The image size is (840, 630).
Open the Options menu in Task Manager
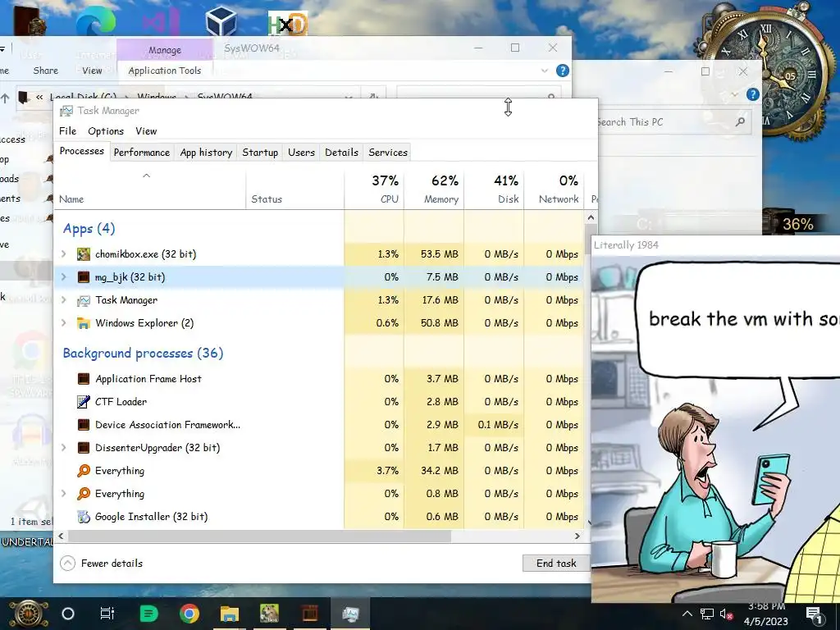coord(106,131)
